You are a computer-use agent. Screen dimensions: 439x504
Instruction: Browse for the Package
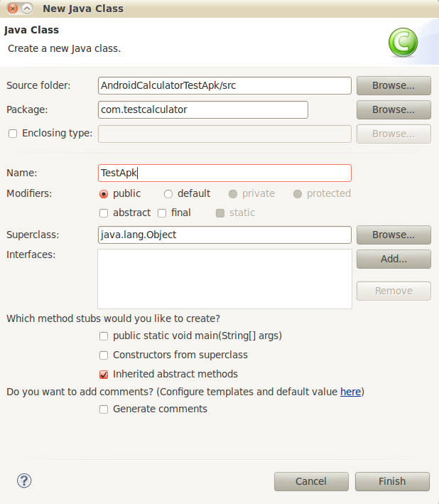tap(394, 109)
